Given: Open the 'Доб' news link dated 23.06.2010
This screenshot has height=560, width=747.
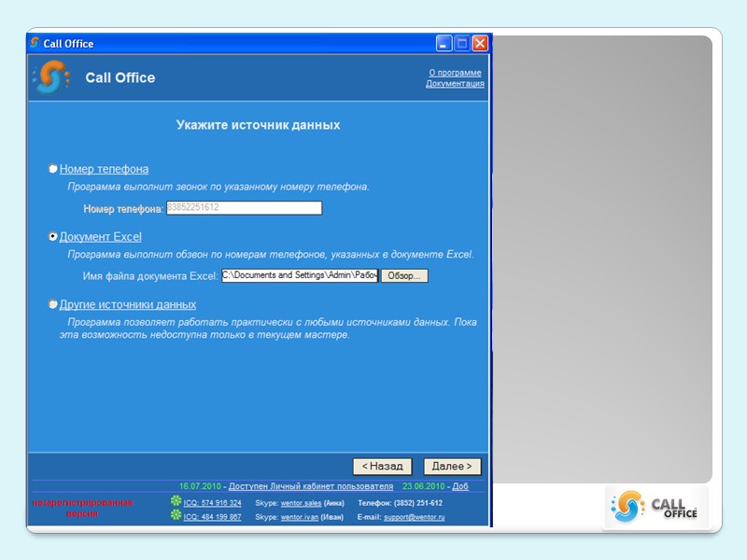Looking at the screenshot, I should (x=460, y=486).
